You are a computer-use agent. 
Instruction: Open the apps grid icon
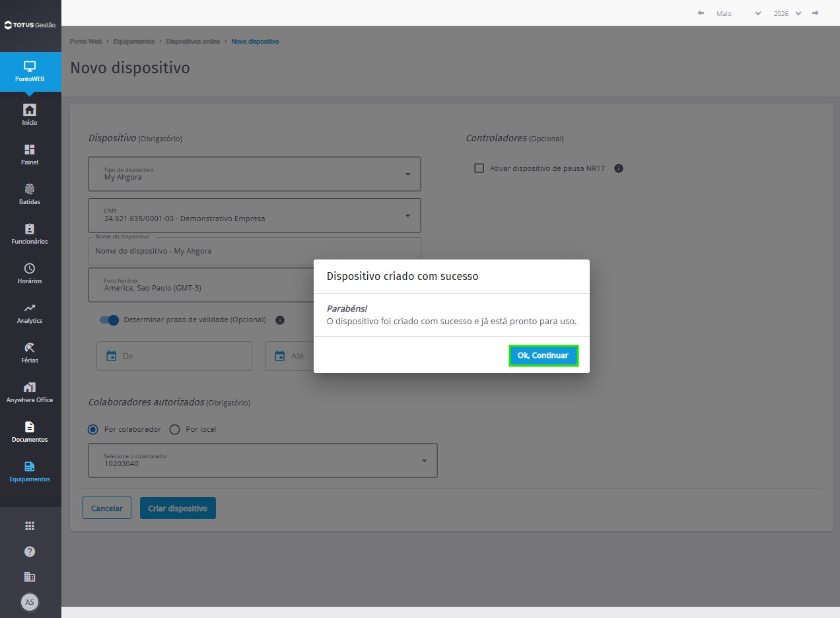coord(30,526)
